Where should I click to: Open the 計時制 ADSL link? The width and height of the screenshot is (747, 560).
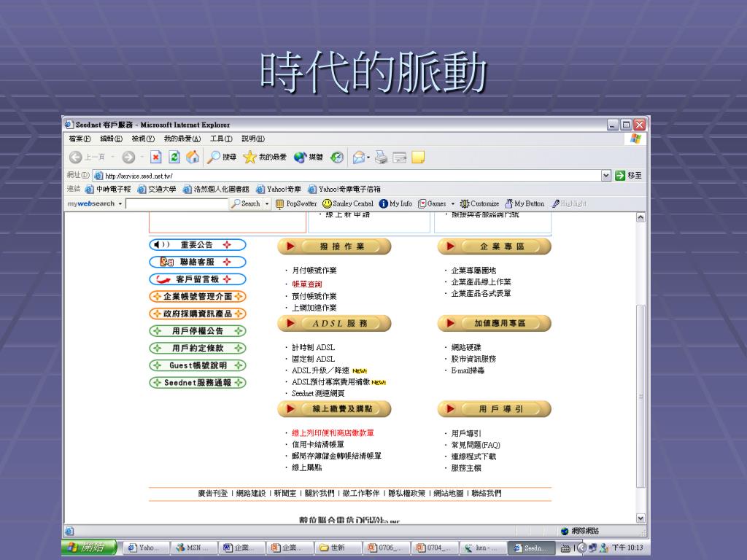tap(313, 347)
